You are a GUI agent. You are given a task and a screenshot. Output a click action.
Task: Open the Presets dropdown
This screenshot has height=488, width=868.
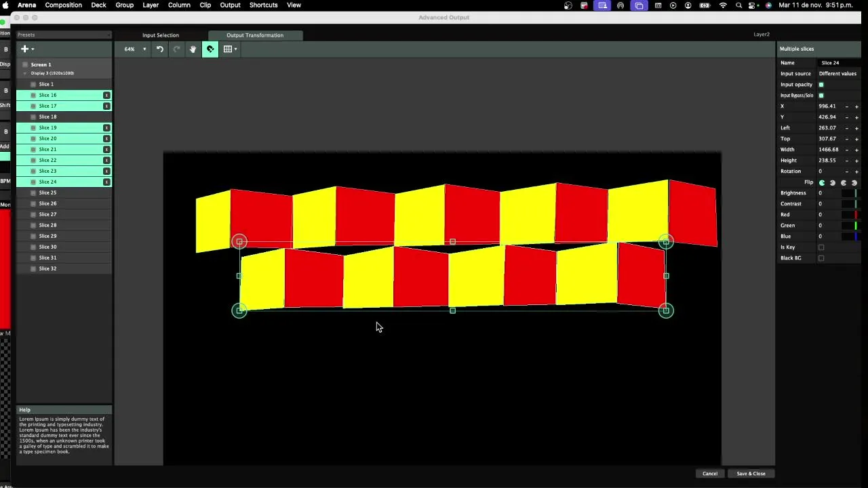[x=64, y=35]
